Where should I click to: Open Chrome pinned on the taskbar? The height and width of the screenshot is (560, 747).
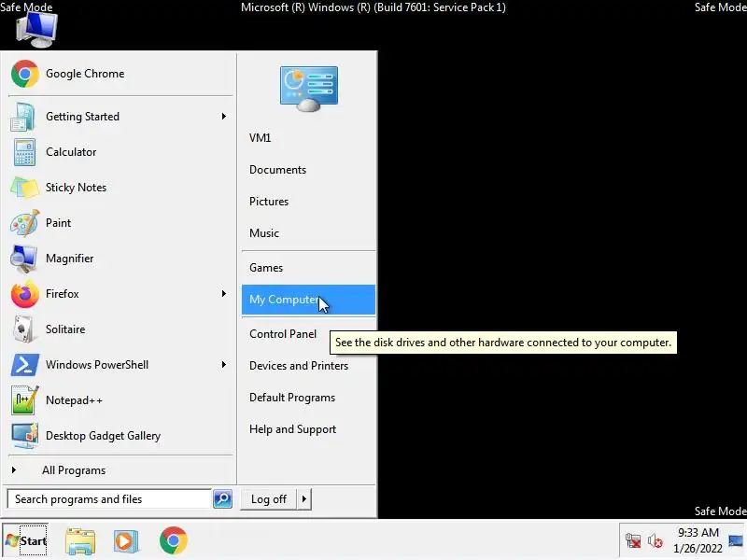click(174, 540)
